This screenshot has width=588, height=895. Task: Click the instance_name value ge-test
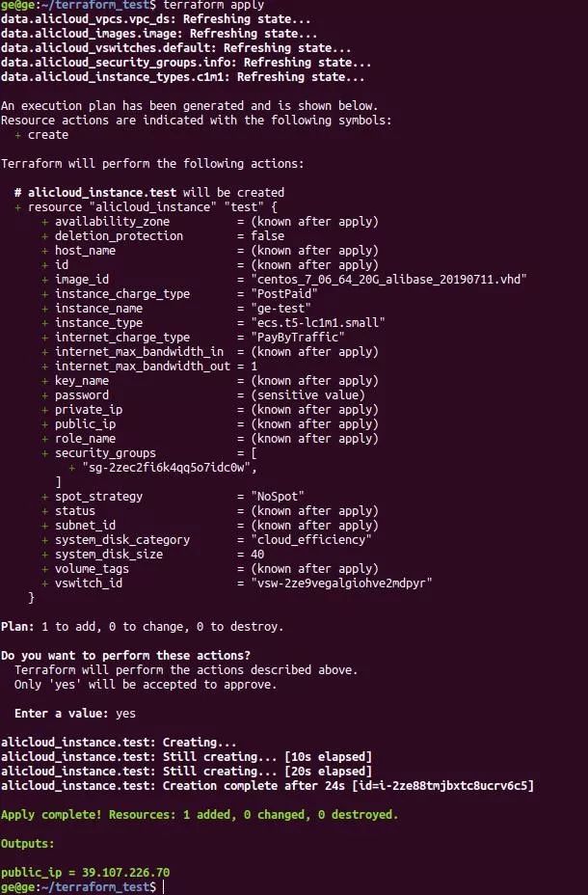point(281,309)
